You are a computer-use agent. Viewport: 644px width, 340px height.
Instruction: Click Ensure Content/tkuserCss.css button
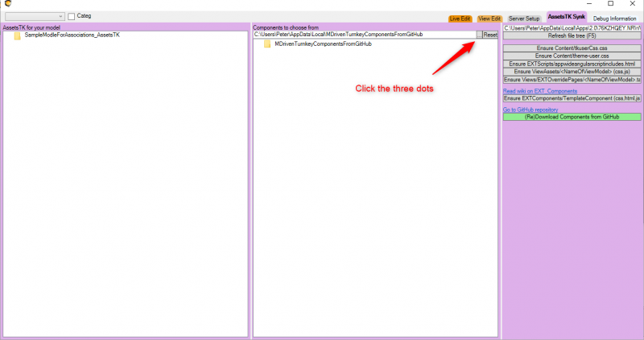(x=572, y=48)
